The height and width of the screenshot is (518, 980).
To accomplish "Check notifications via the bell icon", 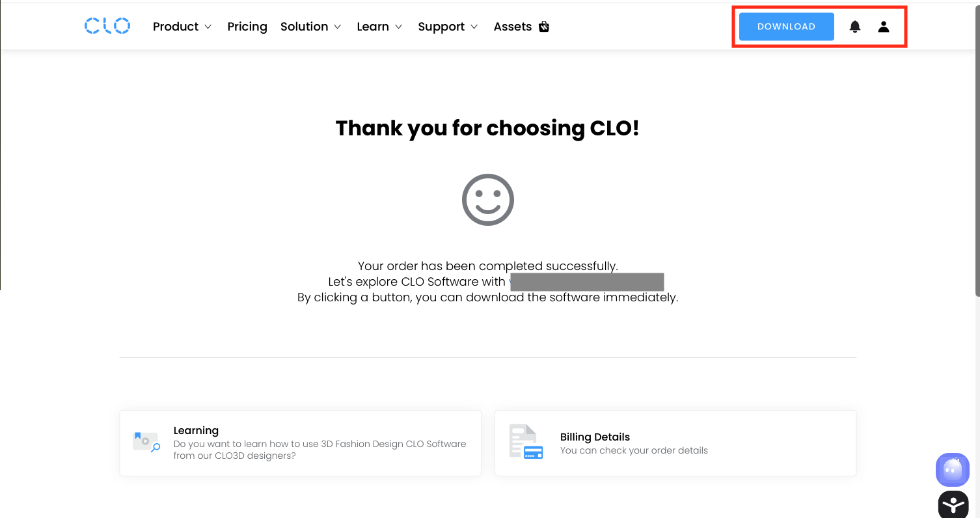I will [x=854, y=27].
